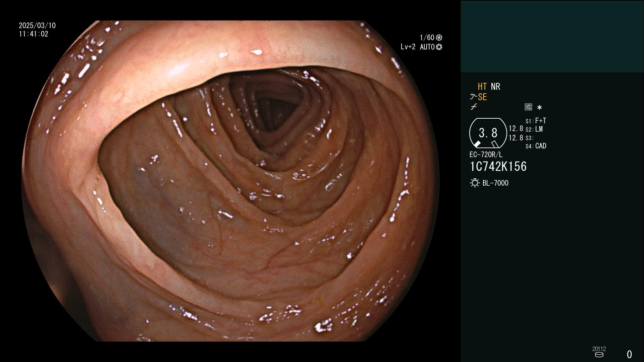Open the sliders settings icon
Image resolution: width=644 pixels, height=362 pixels.
(528, 107)
